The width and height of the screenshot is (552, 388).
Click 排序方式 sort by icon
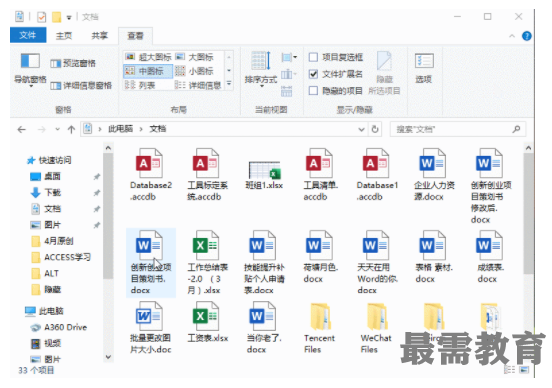pyautogui.click(x=261, y=69)
